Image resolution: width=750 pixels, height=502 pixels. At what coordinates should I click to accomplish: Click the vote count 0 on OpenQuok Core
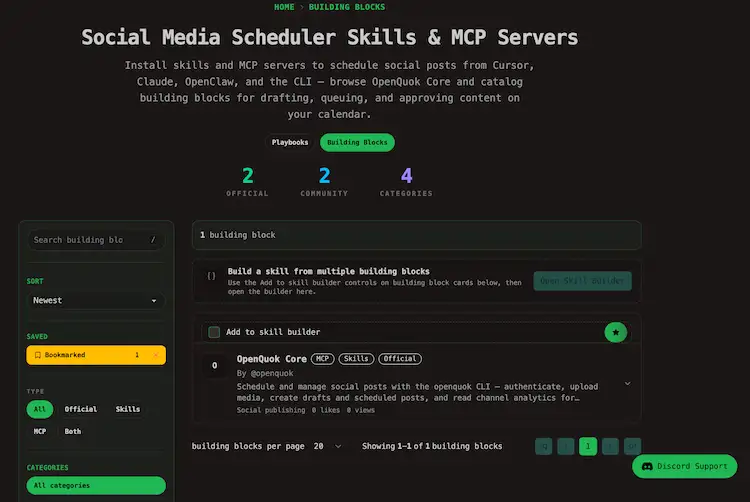214,366
